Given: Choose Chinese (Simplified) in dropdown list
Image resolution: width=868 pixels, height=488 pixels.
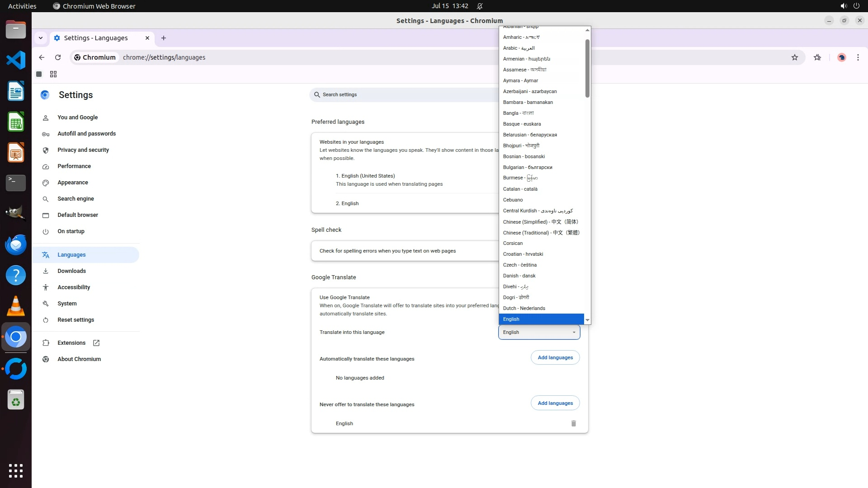Looking at the screenshot, I should 540,222.
